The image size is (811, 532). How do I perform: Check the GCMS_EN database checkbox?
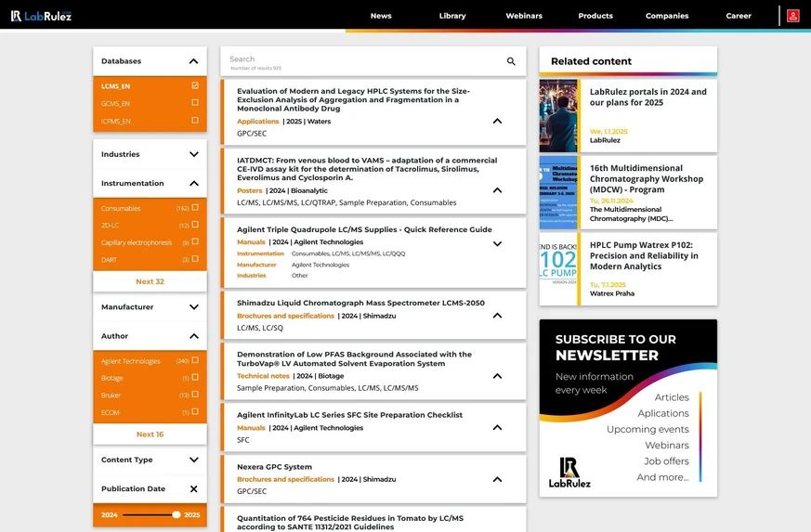pos(195,103)
